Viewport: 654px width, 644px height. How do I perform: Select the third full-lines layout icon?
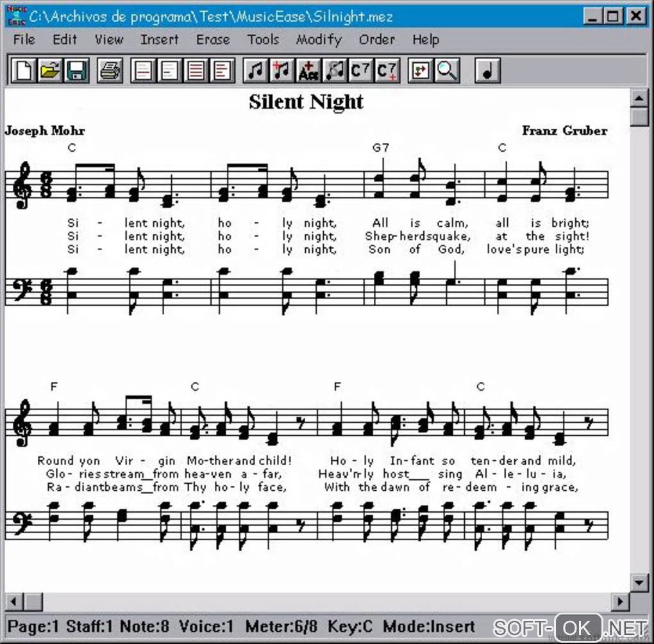coord(196,70)
